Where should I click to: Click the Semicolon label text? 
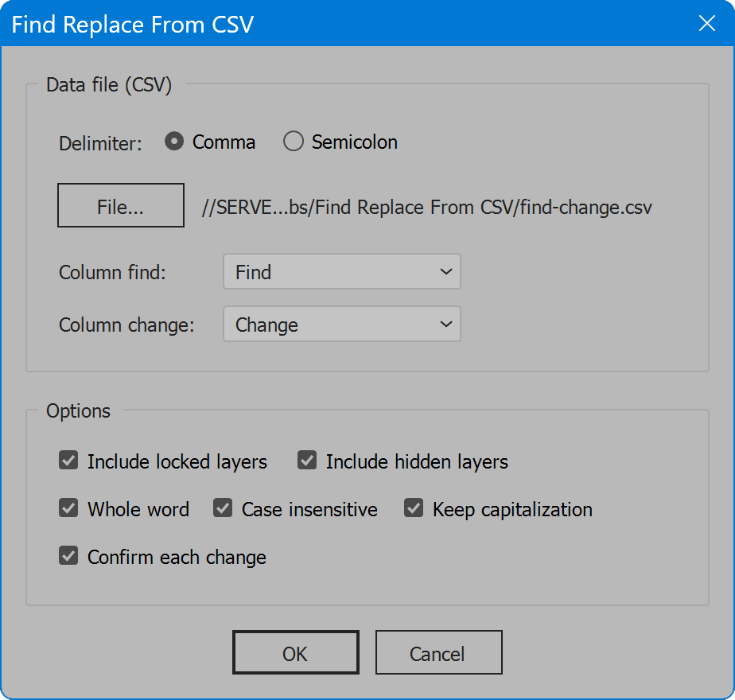point(355,142)
